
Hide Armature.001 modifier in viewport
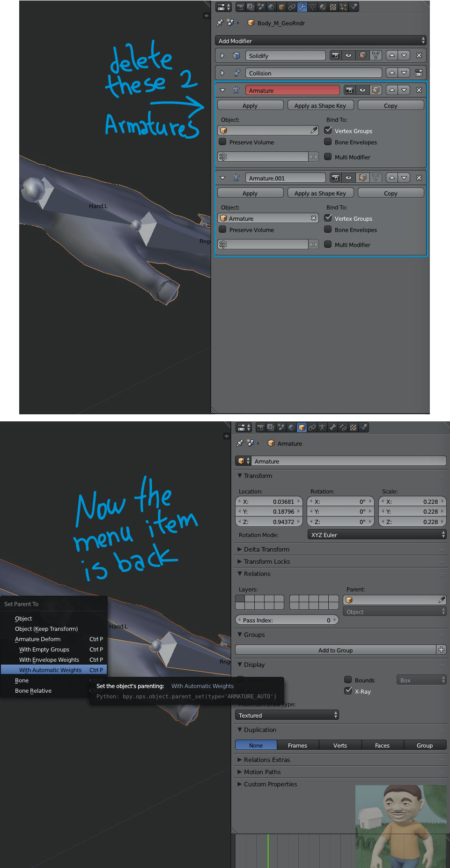click(348, 178)
